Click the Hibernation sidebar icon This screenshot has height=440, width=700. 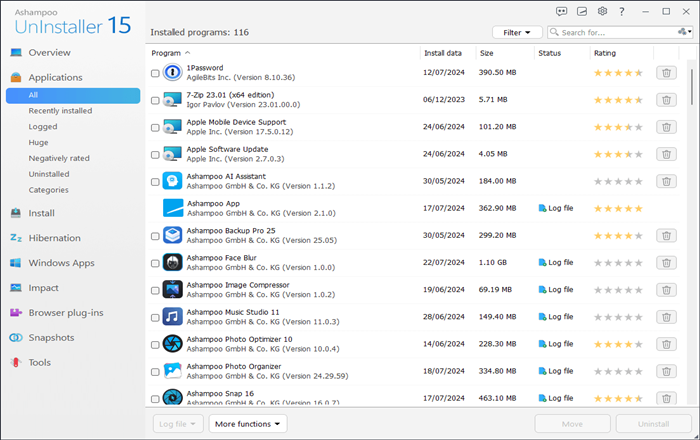pyautogui.click(x=16, y=238)
